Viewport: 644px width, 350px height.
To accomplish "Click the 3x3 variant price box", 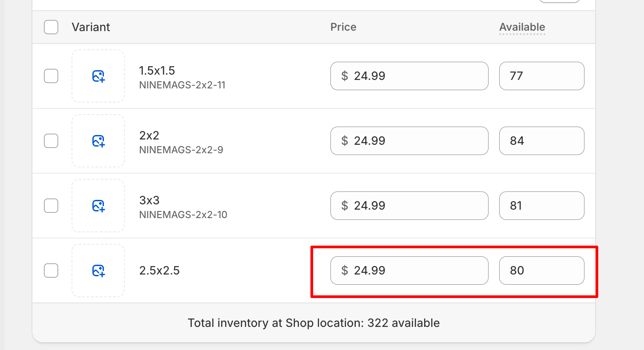I will coord(409,206).
